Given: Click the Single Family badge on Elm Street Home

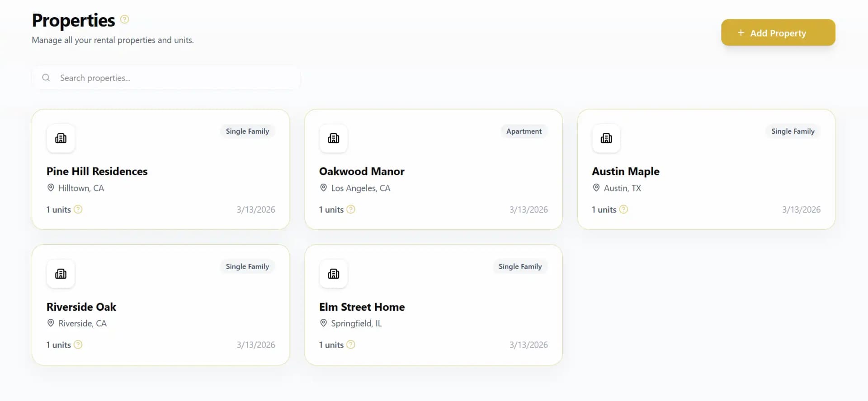Looking at the screenshot, I should tap(520, 266).
